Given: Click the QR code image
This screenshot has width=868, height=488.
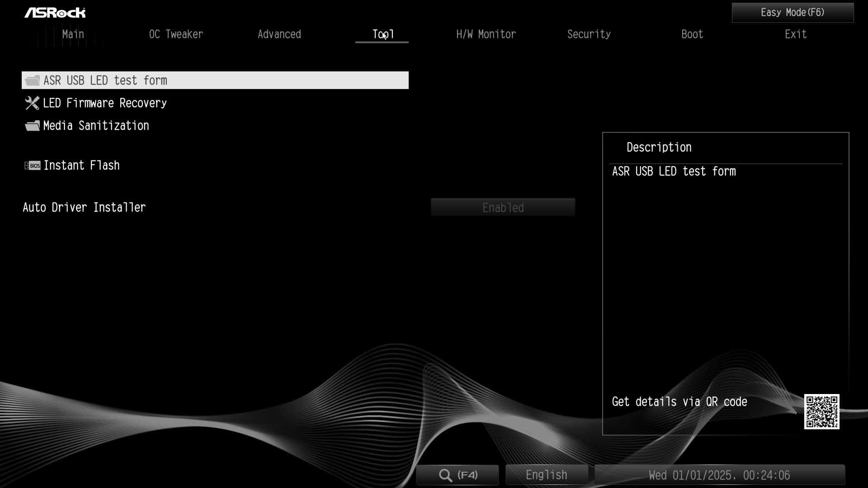Looking at the screenshot, I should pos(821,412).
